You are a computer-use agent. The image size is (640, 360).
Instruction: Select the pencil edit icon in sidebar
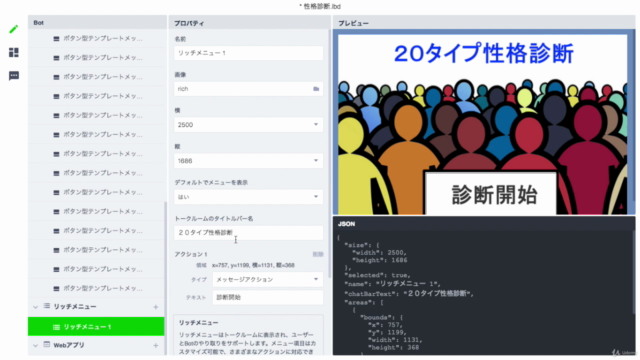coord(13,29)
